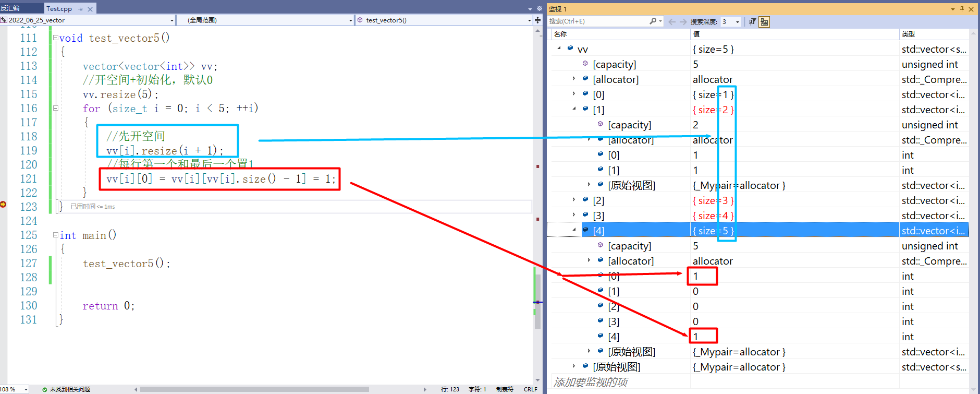Expand vv element [2] with size=3
980x394 pixels.
[574, 200]
